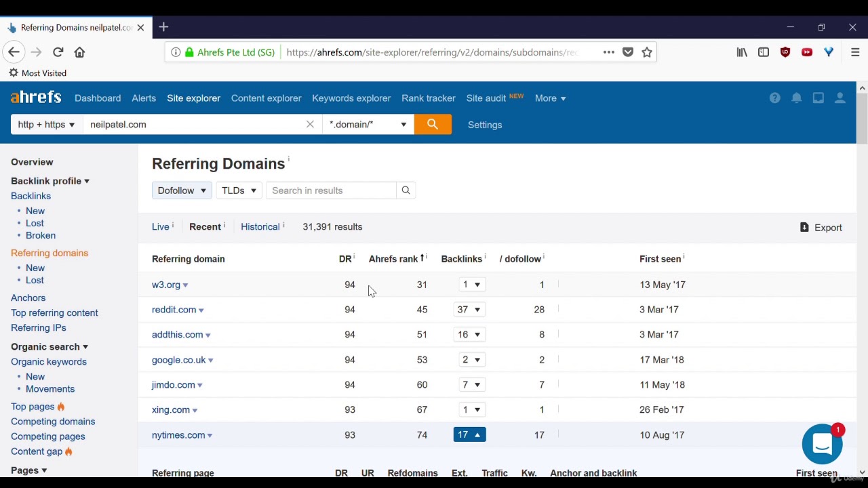Viewport: 868px width, 488px height.
Task: Click the Search in results field
Action: [x=331, y=190]
